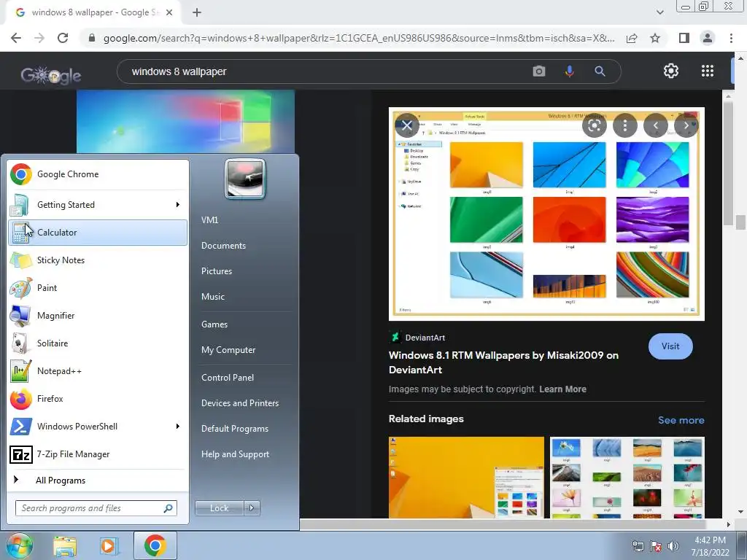Open Google quick settings gear
This screenshot has width=747, height=560.
pos(671,71)
